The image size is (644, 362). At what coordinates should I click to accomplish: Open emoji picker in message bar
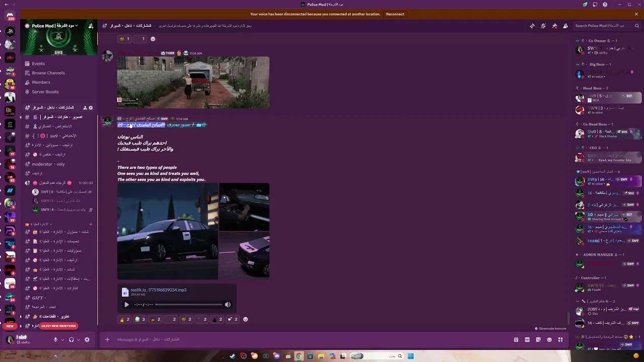[x=549, y=339]
